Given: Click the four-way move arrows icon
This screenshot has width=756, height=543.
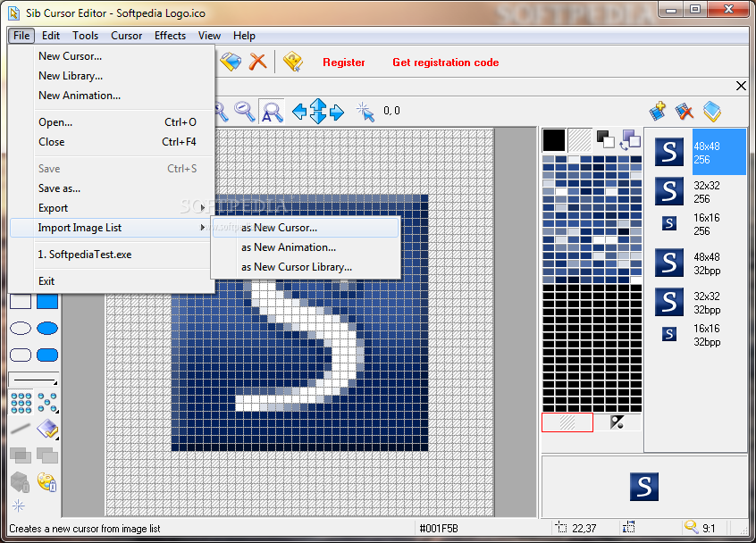Looking at the screenshot, I should (x=318, y=111).
